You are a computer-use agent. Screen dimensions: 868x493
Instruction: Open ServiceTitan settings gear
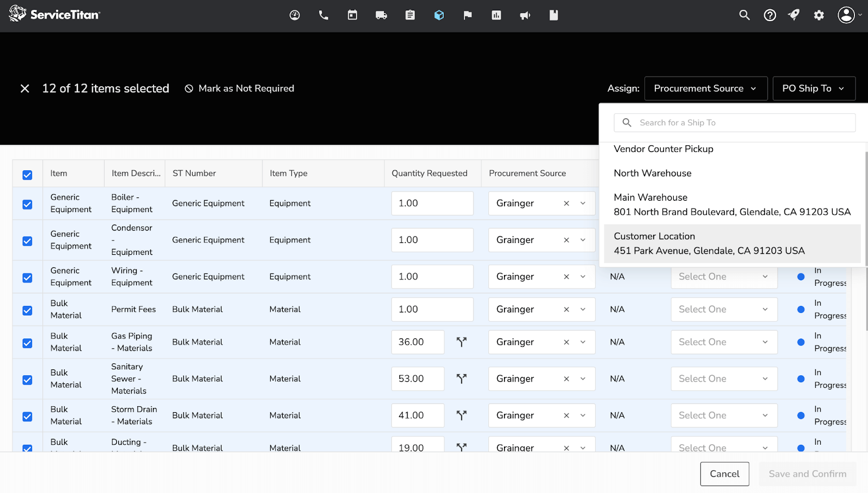[818, 15]
